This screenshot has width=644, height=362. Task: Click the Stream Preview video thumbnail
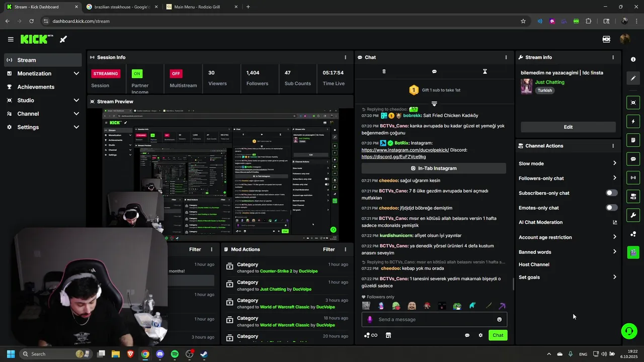(220, 175)
